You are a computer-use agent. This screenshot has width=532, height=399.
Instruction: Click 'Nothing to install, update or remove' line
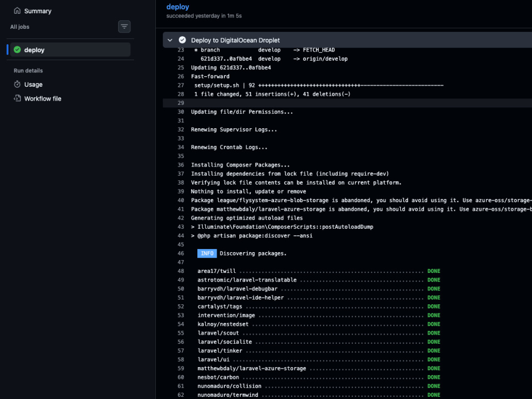point(248,192)
